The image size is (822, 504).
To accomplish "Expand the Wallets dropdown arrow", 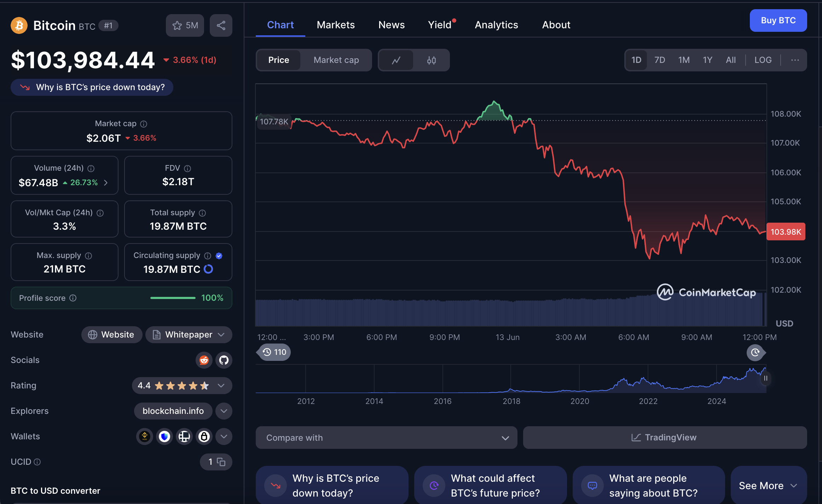I will coord(224,436).
